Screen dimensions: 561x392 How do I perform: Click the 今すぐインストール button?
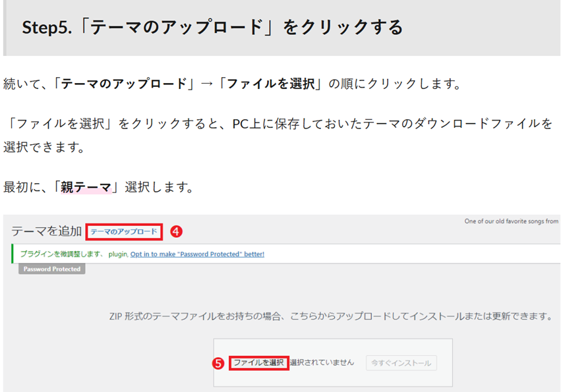401,363
